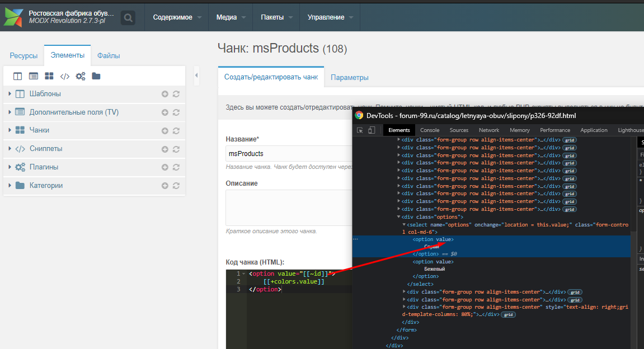Viewport: 644px width, 349px height.
Task: Click new template icon in tree toolbar
Action: [x=18, y=76]
